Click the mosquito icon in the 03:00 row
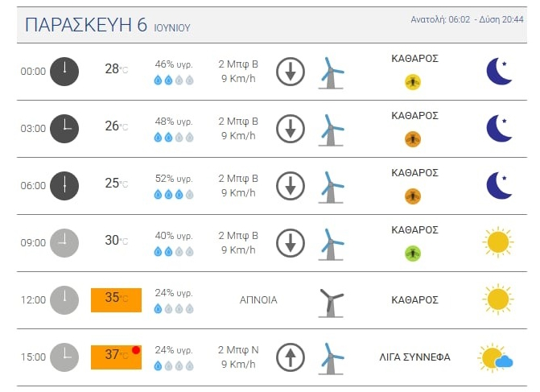Screen dimensions: 540x392 pos(413,139)
